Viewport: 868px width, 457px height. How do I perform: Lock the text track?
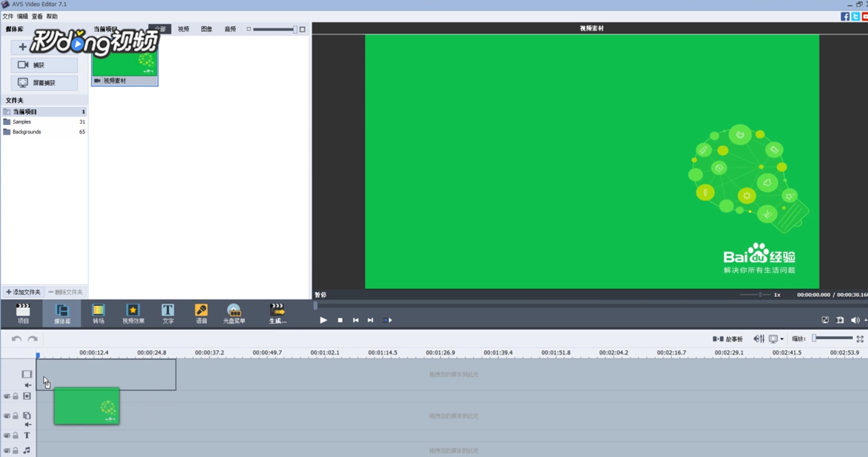[16, 436]
